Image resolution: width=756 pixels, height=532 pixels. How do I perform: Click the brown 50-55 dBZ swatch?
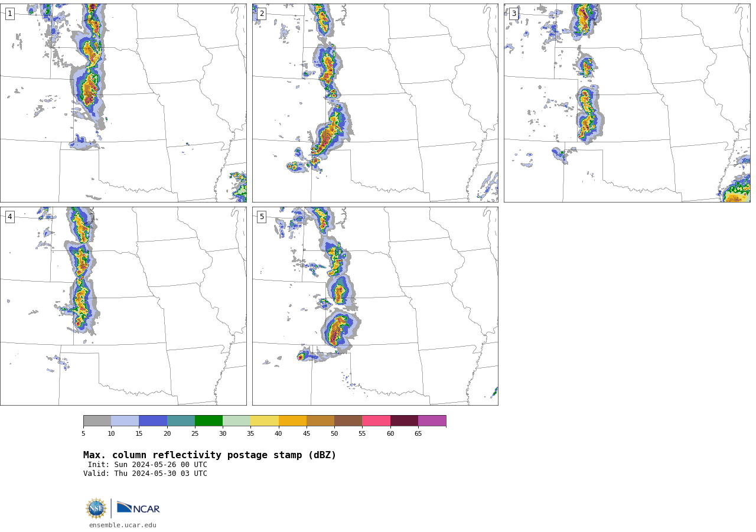click(x=348, y=420)
